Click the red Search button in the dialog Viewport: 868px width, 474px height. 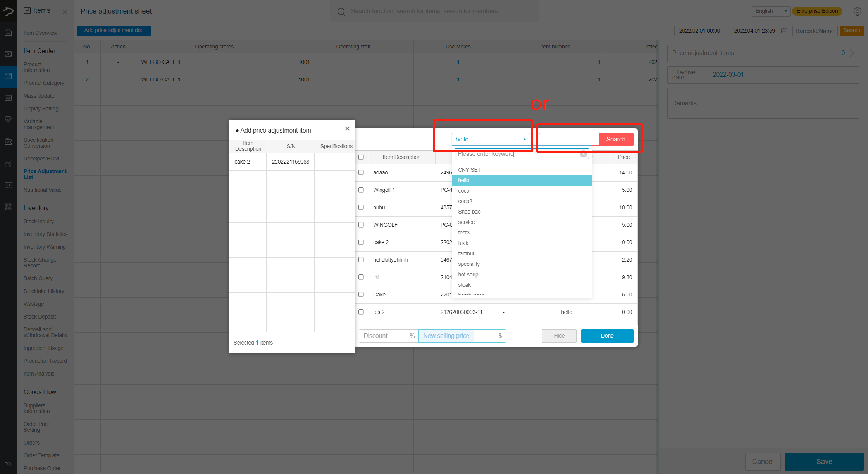(616, 139)
